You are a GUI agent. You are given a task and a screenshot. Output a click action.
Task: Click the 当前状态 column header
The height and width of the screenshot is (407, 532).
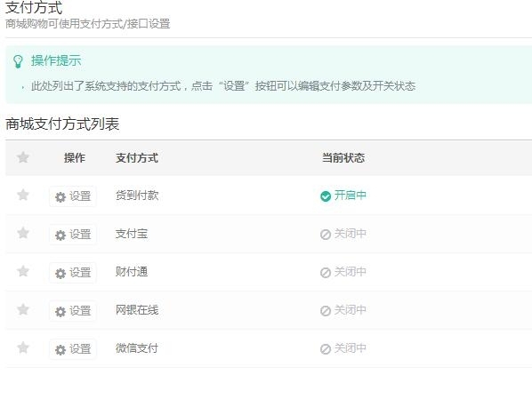(x=343, y=158)
